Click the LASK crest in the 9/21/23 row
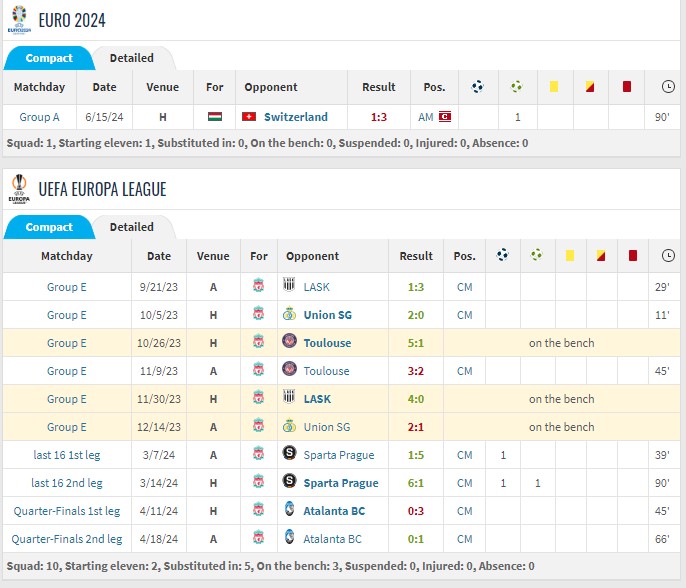This screenshot has height=588, width=686. (x=289, y=285)
